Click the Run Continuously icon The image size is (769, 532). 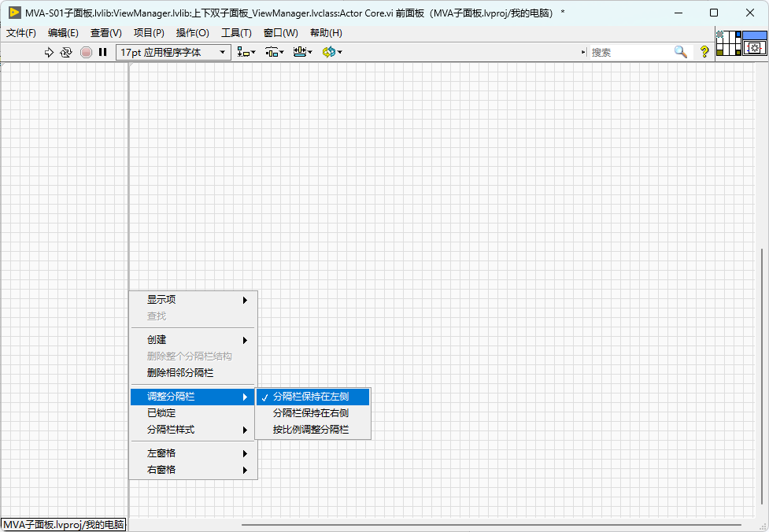[65, 52]
